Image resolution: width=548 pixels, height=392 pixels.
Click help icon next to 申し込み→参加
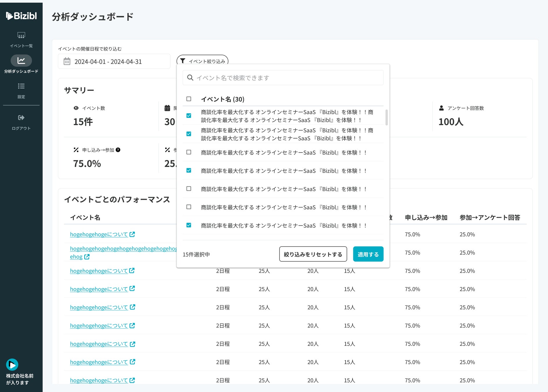pyautogui.click(x=118, y=150)
